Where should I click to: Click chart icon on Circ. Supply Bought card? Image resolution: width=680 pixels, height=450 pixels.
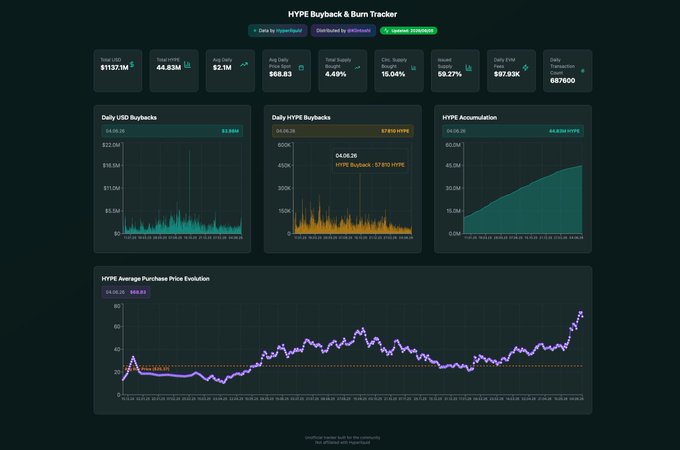click(x=413, y=68)
